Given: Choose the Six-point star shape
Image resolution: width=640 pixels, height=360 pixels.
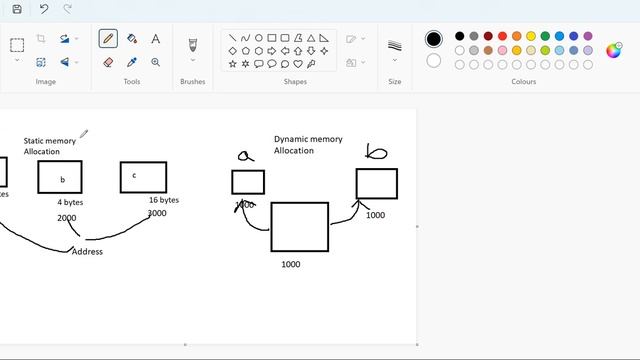Looking at the screenshot, I should coord(245,64).
